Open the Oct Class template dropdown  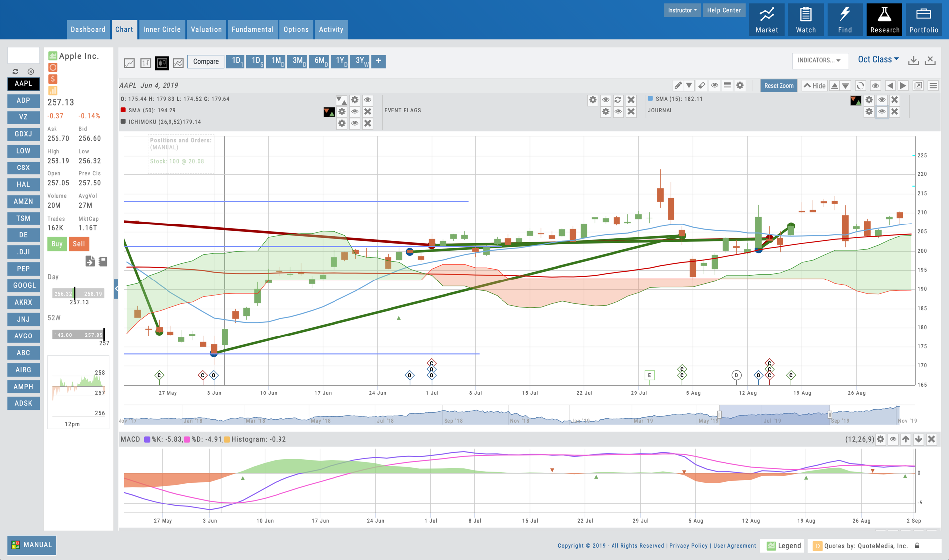click(x=878, y=59)
